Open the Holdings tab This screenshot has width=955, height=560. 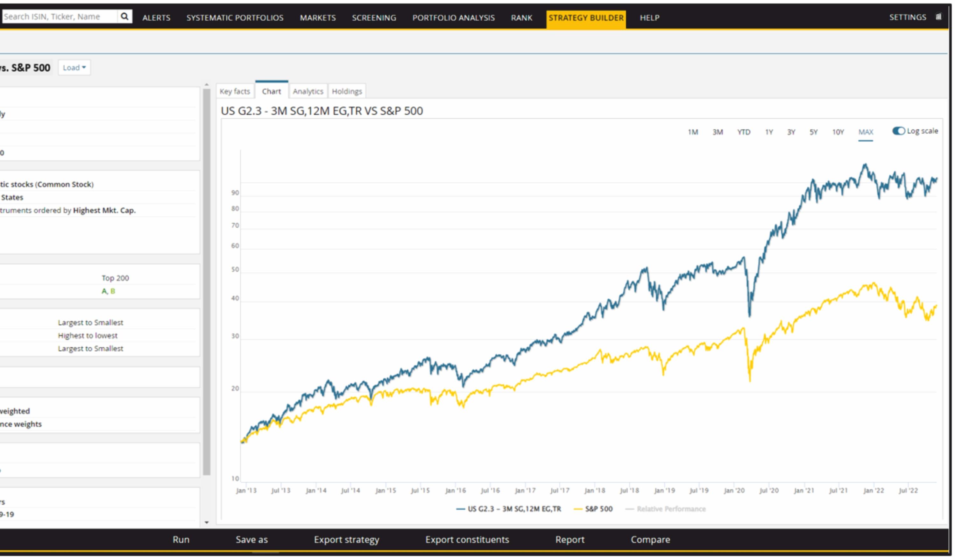click(x=347, y=91)
